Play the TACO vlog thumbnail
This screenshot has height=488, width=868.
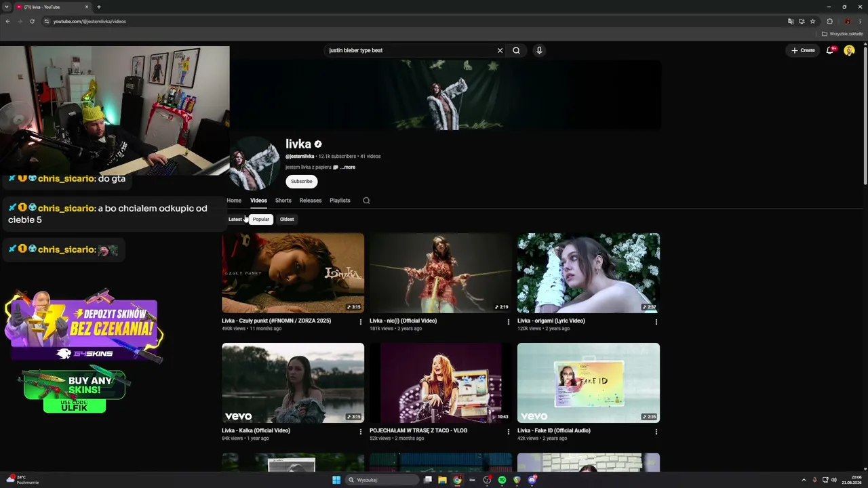441,383
